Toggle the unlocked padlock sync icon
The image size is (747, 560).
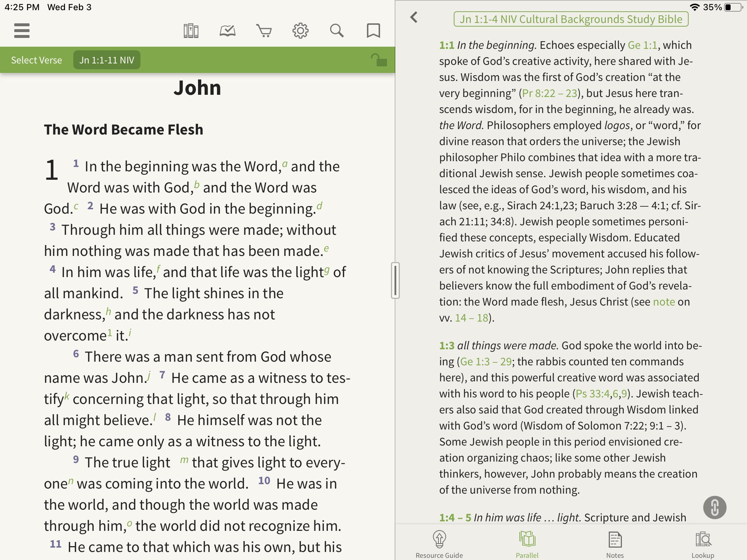pos(379,60)
